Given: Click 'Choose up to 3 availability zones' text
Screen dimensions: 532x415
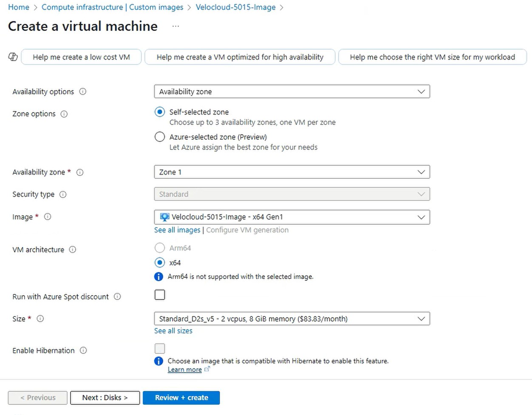Looking at the screenshot, I should 252,122.
